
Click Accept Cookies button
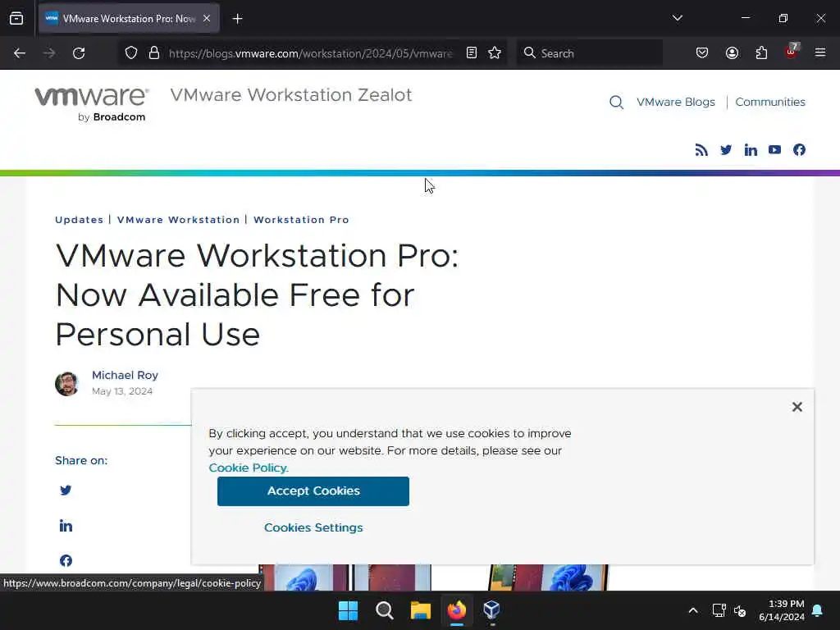point(313,491)
